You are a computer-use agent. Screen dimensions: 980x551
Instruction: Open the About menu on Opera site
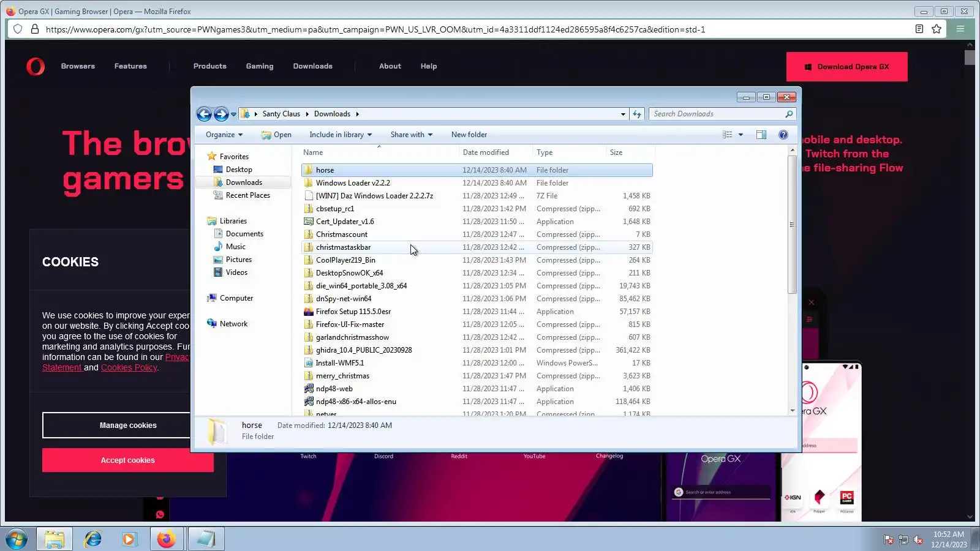pyautogui.click(x=390, y=66)
